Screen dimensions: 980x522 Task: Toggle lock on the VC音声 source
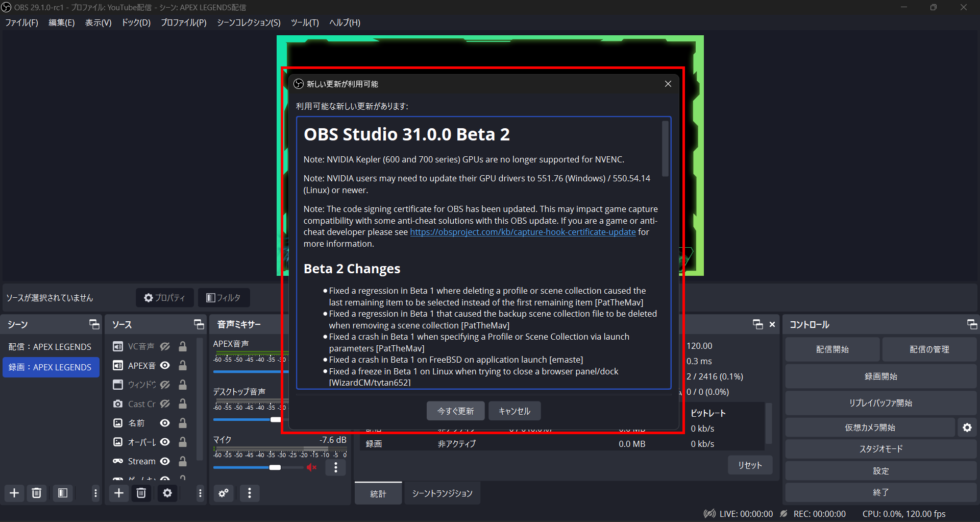[x=182, y=346]
